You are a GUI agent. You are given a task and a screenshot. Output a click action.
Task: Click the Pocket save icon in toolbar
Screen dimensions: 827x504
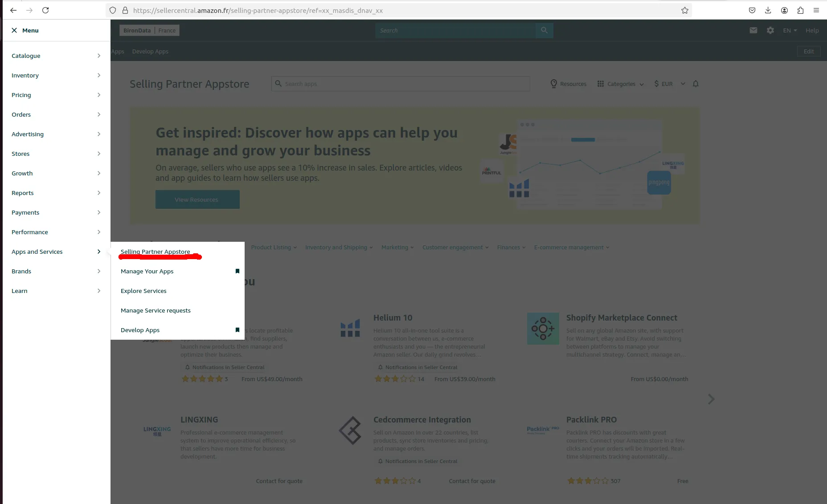click(752, 10)
